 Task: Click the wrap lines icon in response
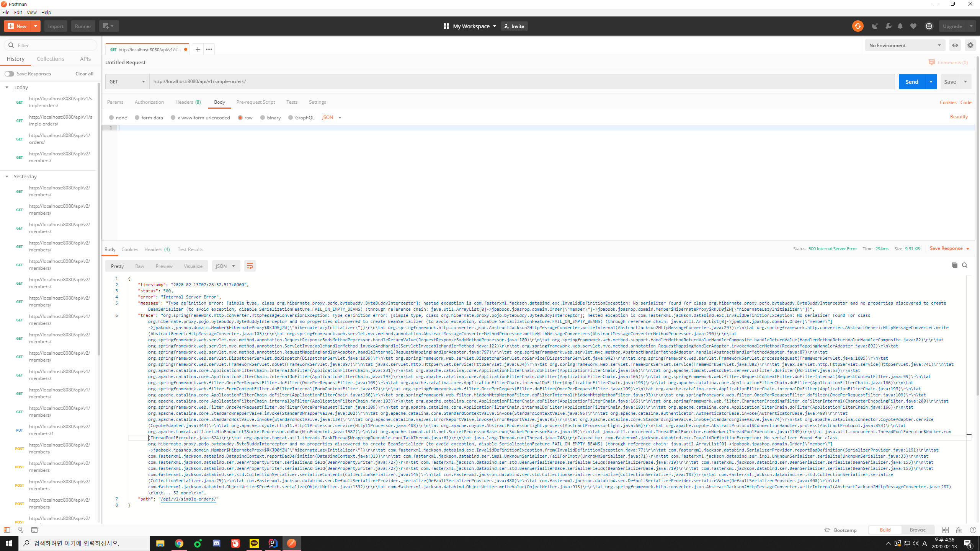point(250,266)
